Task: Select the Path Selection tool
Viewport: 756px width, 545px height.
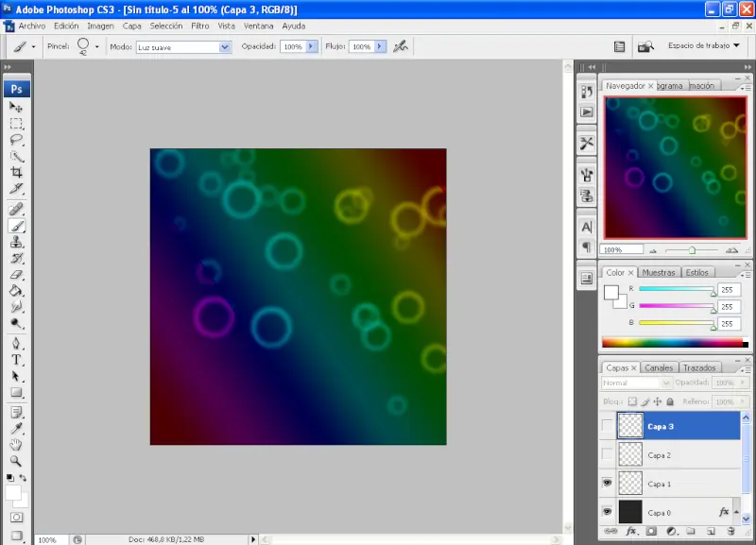Action: pyautogui.click(x=16, y=376)
